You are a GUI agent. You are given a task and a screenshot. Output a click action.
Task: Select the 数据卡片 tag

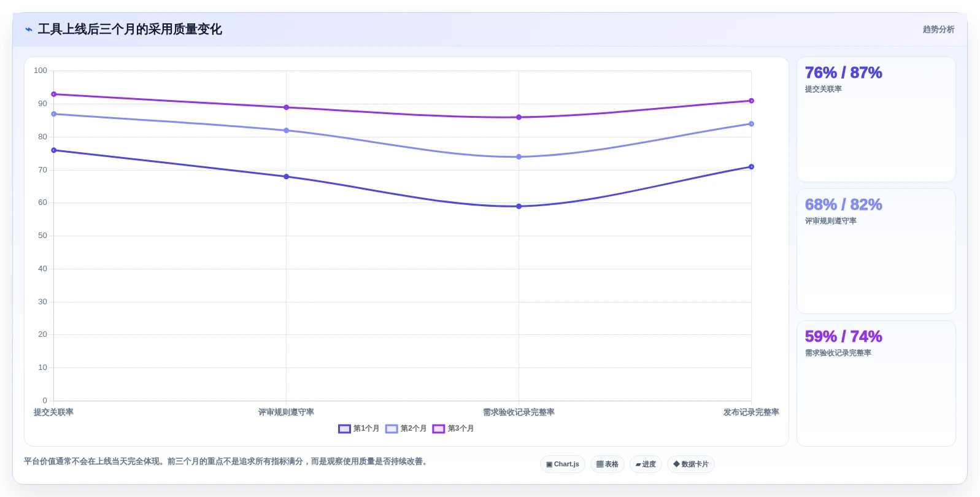coord(691,464)
